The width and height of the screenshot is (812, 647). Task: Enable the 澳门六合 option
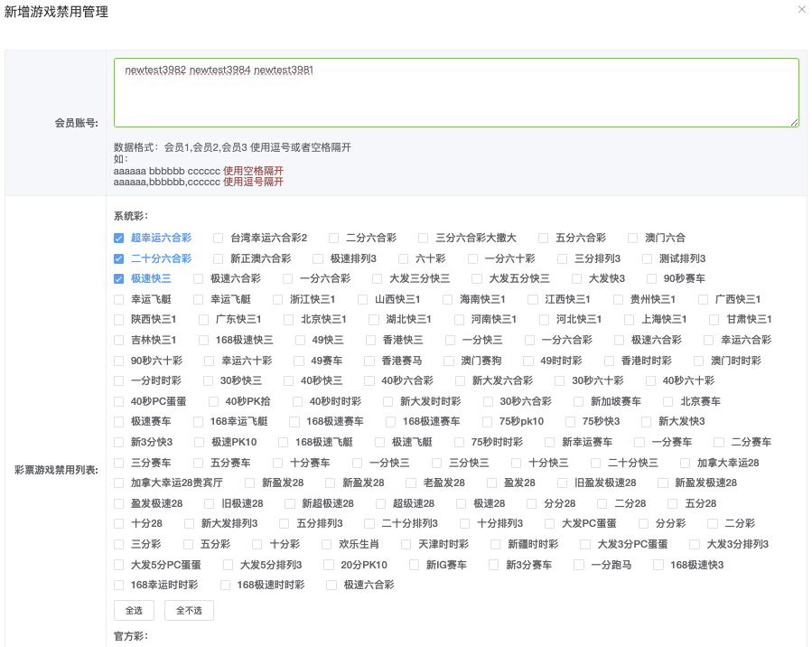633,239
